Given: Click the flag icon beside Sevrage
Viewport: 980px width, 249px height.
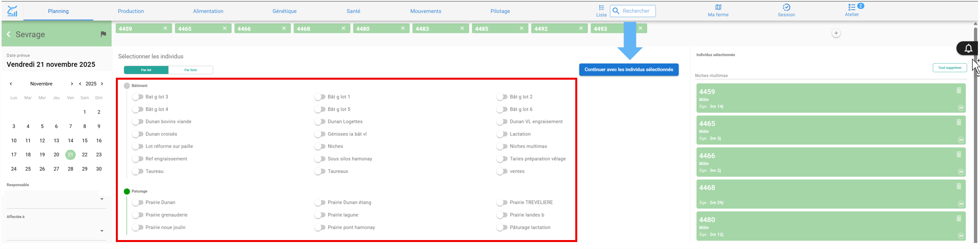Looking at the screenshot, I should 103,34.
